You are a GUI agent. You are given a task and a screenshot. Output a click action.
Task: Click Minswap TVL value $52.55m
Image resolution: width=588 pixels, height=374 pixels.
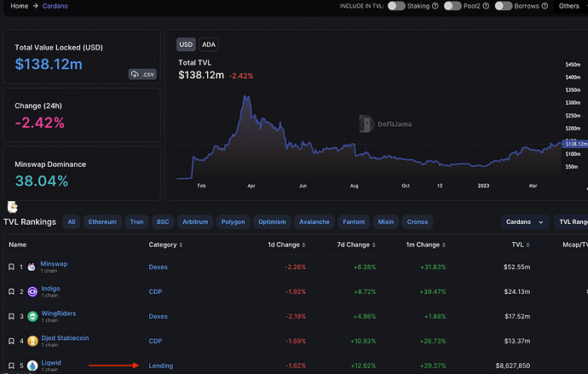(516, 267)
